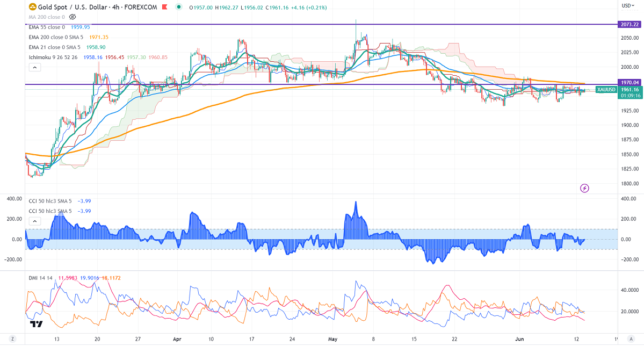The width and height of the screenshot is (644, 346).
Task: Click the close value C1961.16 in header
Action: click(x=277, y=8)
